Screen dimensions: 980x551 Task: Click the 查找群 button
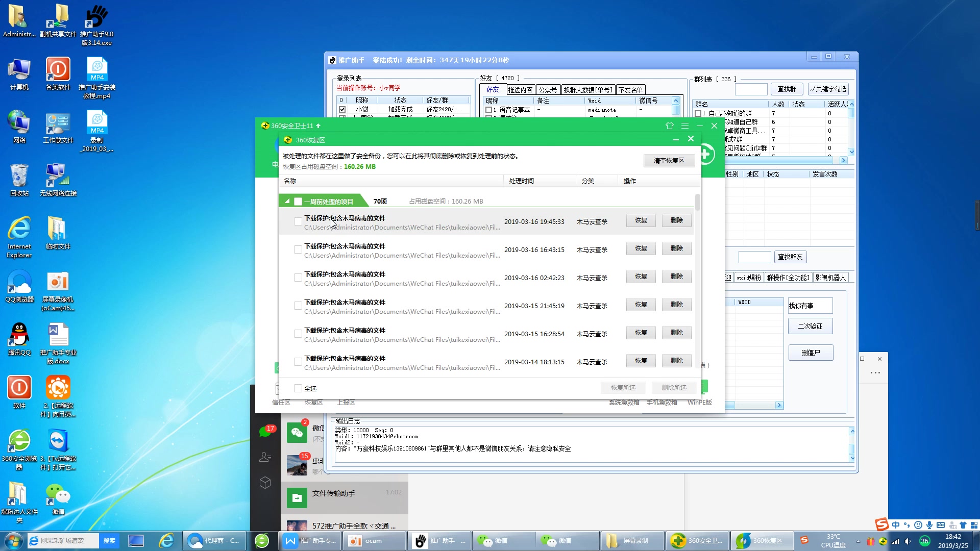(787, 89)
